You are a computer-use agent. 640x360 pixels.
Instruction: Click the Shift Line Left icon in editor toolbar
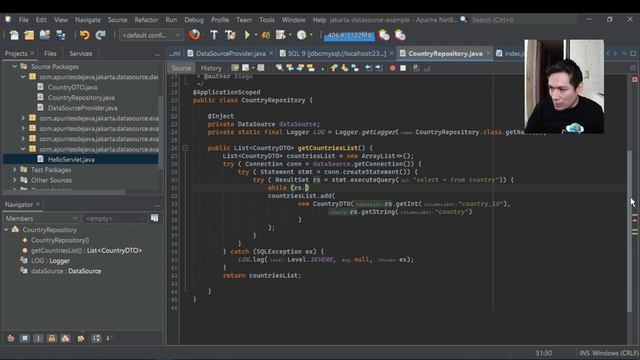[368, 68]
